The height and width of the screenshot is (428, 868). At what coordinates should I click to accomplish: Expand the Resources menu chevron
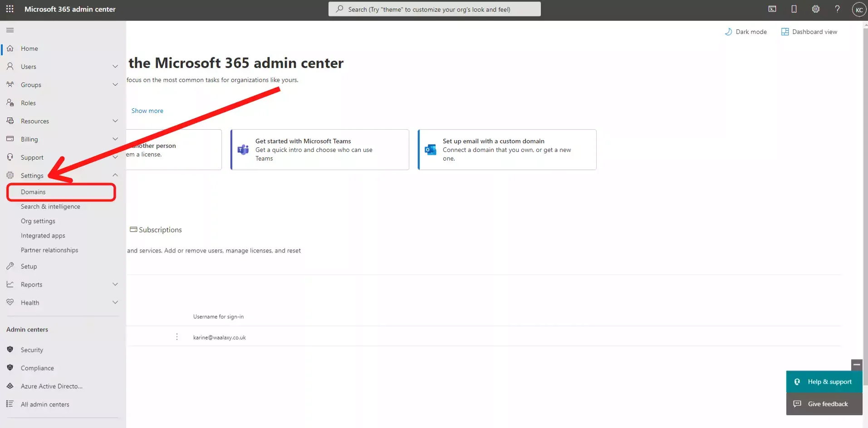tap(115, 121)
